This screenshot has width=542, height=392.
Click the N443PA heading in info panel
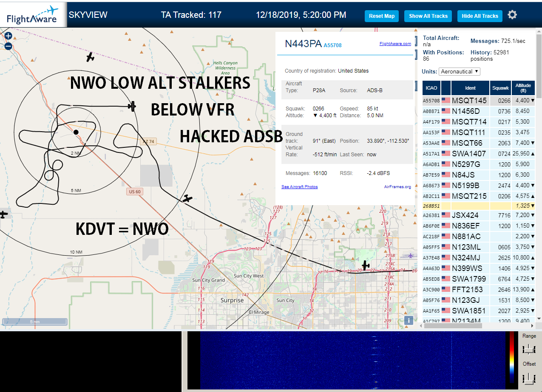pos(303,44)
